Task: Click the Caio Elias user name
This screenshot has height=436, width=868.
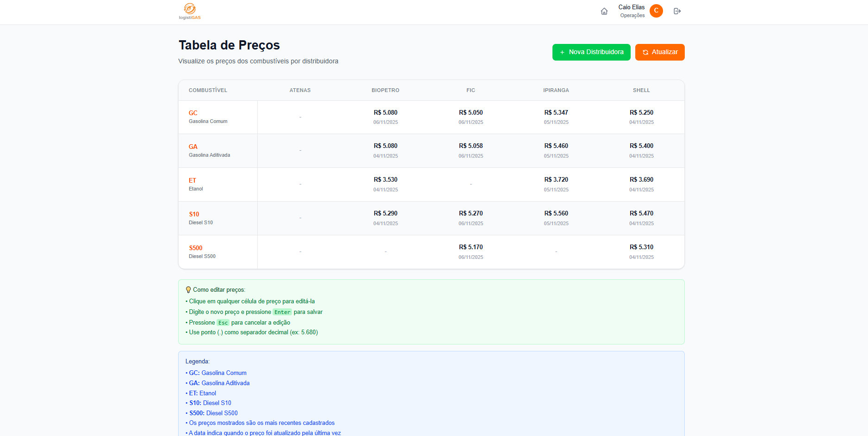Action: pyautogui.click(x=631, y=7)
